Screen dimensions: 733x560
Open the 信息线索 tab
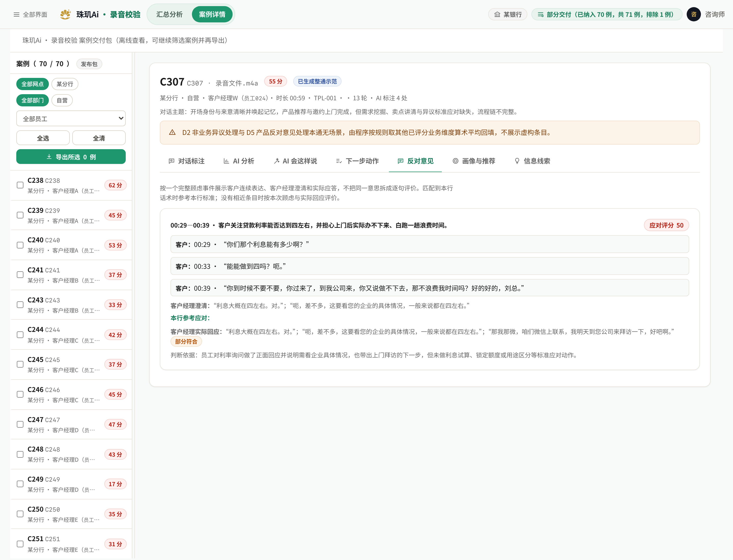[532, 161]
